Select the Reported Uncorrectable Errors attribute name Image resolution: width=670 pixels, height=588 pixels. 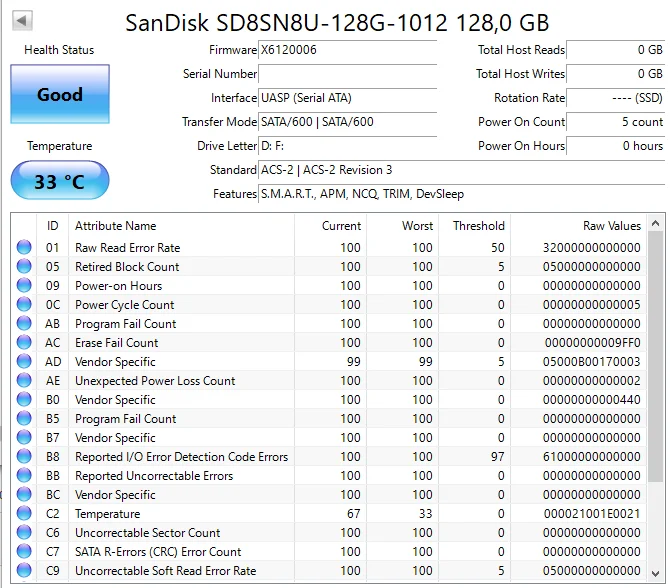tap(154, 476)
